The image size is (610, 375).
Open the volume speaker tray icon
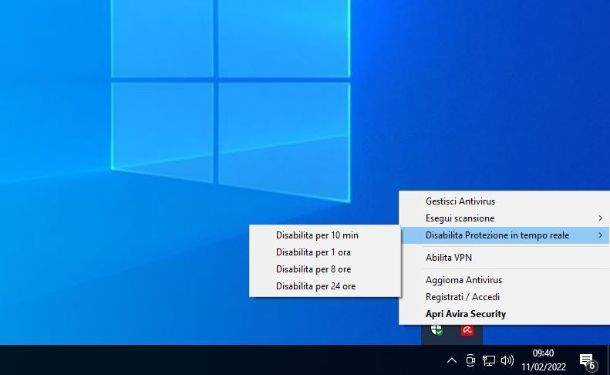507,361
